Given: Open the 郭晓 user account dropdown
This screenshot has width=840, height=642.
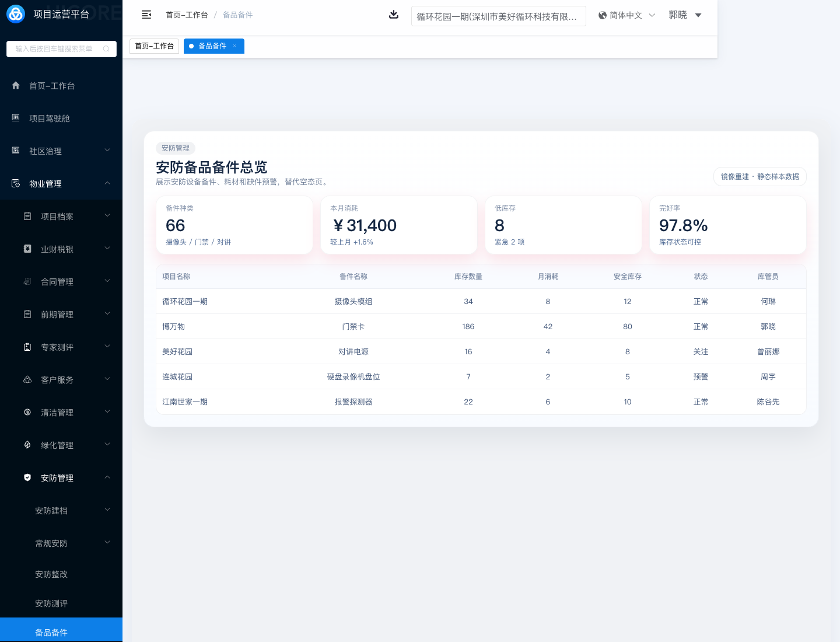Looking at the screenshot, I should pyautogui.click(x=685, y=15).
